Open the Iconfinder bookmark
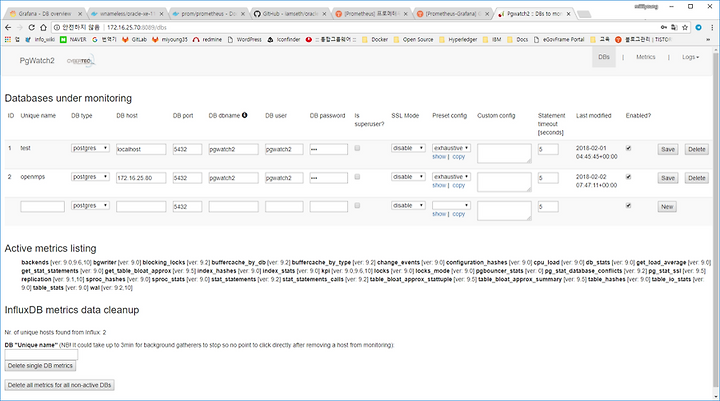Image resolution: width=720 pixels, height=401 pixels. coord(284,40)
